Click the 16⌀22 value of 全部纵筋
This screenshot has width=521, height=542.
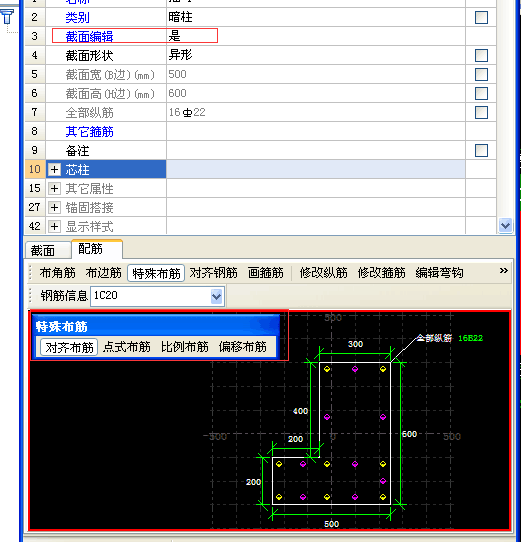(x=187, y=112)
